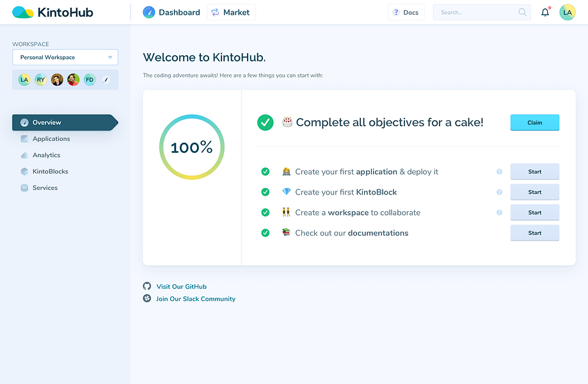Click the developer emoji beside first application
Screen dimensions: 588x384
click(287, 172)
